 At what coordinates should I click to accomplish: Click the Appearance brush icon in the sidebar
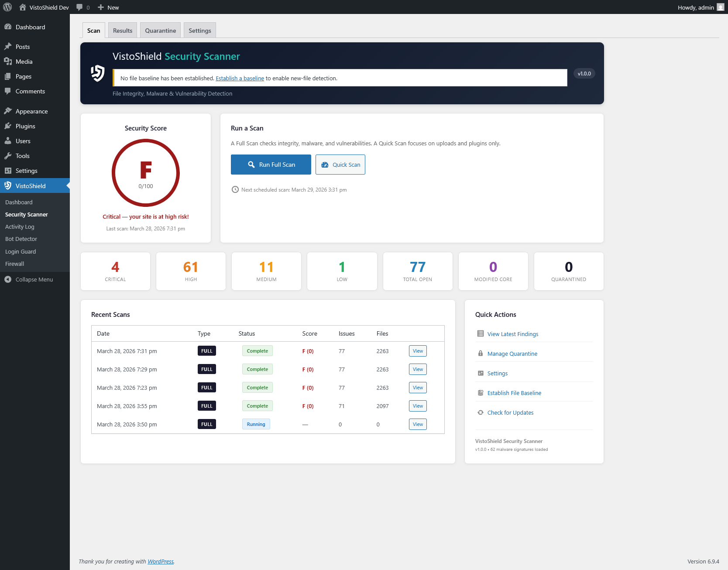tap(8, 111)
